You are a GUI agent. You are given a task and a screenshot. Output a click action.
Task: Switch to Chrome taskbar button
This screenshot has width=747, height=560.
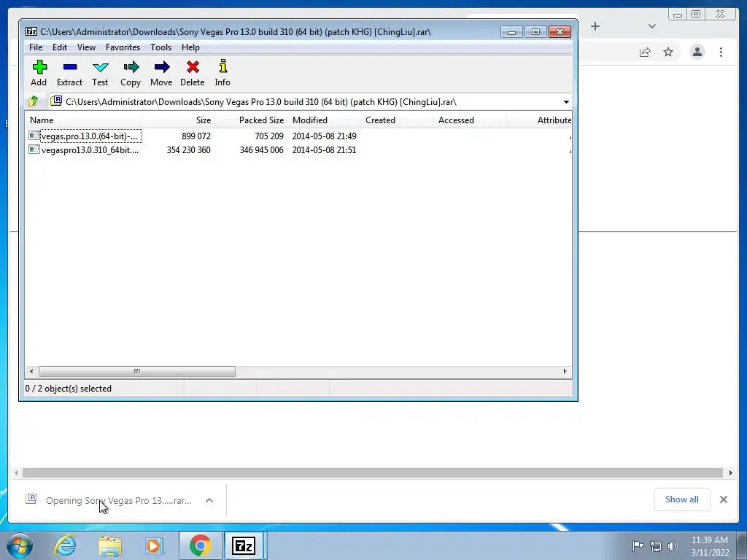[x=200, y=545]
